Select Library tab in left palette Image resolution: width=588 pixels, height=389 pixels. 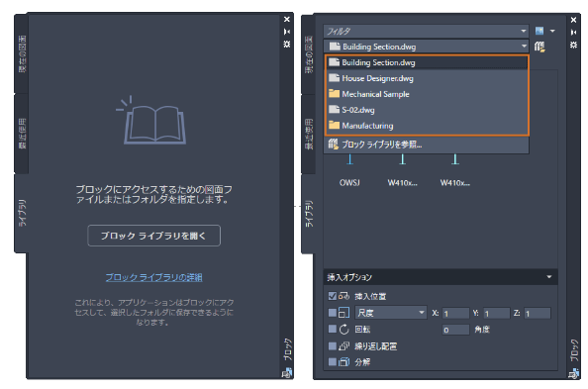click(22, 213)
